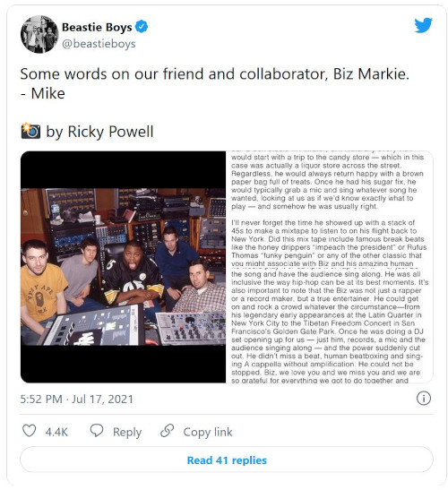Open the Beastie Boys profile avatar
This screenshot has height=490, width=448.
pos(39,34)
